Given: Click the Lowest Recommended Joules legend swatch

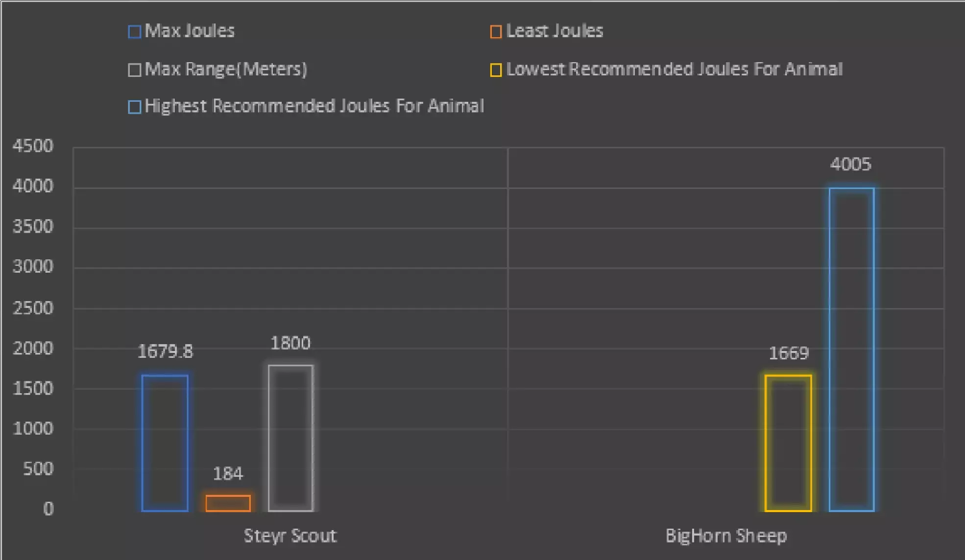Looking at the screenshot, I should [x=496, y=70].
